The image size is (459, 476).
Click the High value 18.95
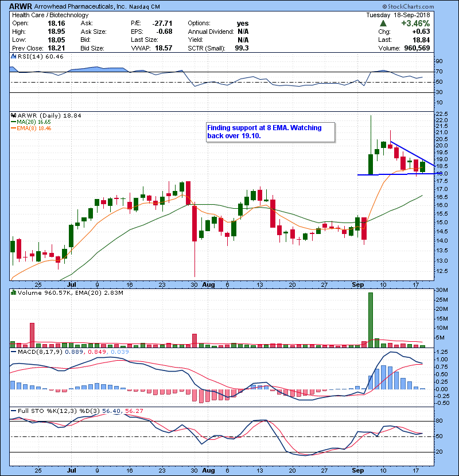[x=56, y=32]
